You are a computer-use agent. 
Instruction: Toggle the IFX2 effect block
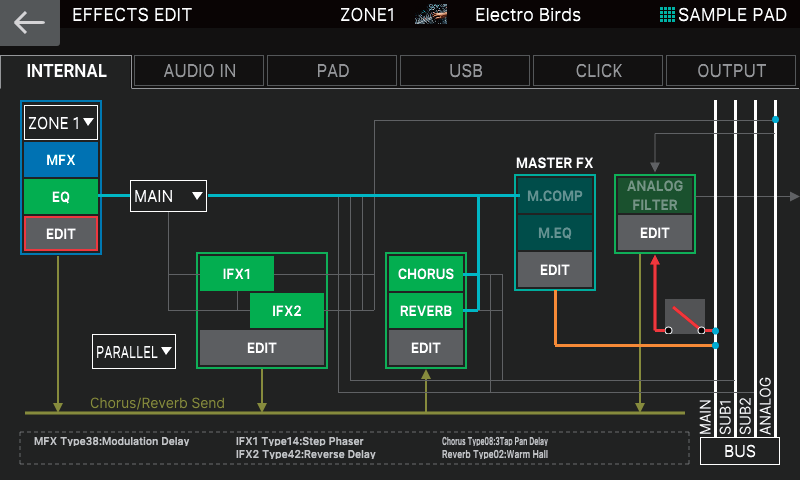(x=286, y=311)
